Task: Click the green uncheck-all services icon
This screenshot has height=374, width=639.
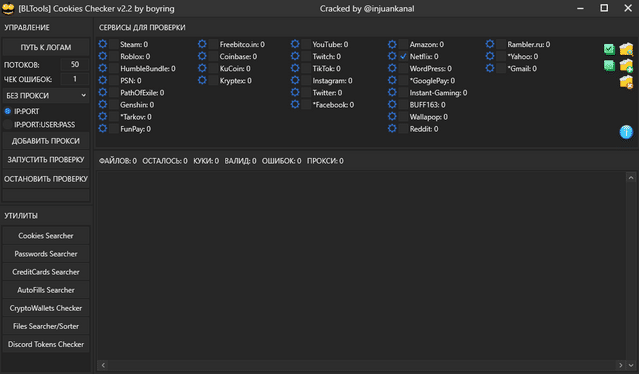Action: (609, 65)
